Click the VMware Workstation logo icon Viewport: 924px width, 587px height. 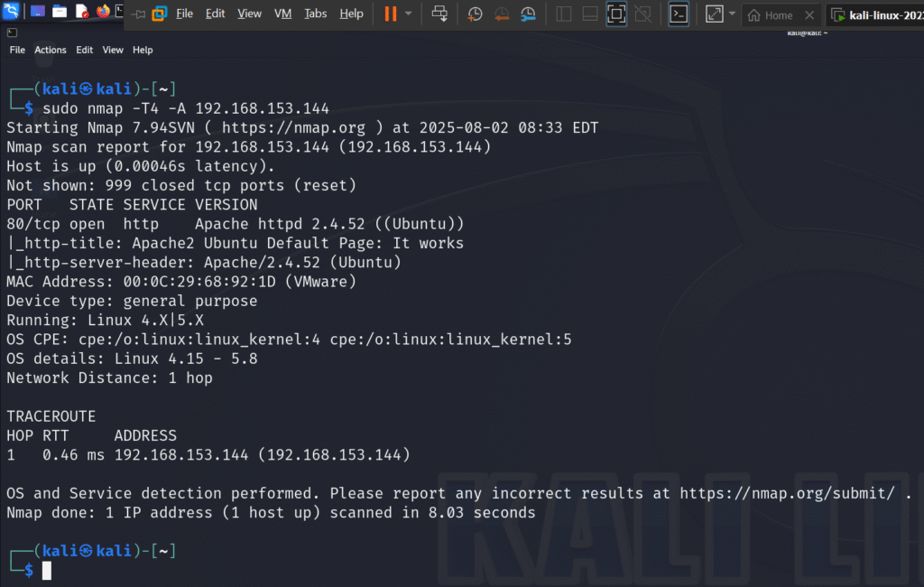pos(159,14)
